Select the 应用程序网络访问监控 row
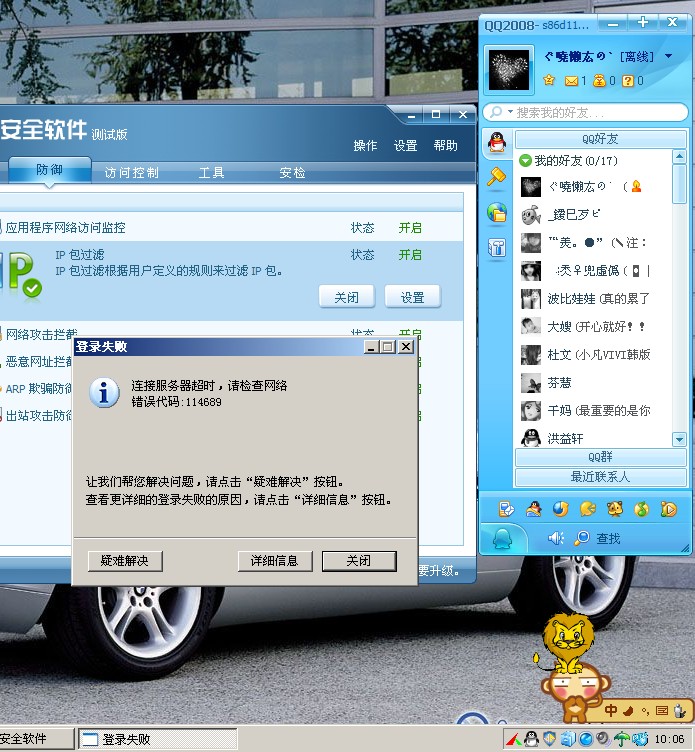This screenshot has height=752, width=695. 232,227
